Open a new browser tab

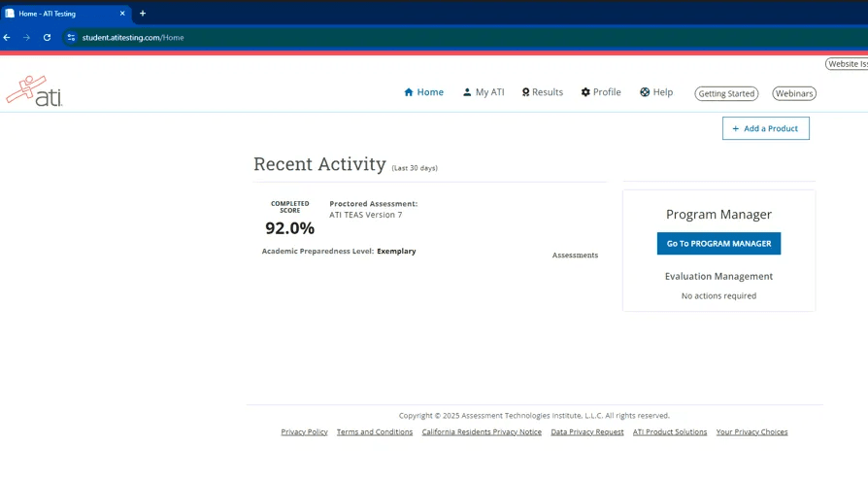click(x=143, y=14)
